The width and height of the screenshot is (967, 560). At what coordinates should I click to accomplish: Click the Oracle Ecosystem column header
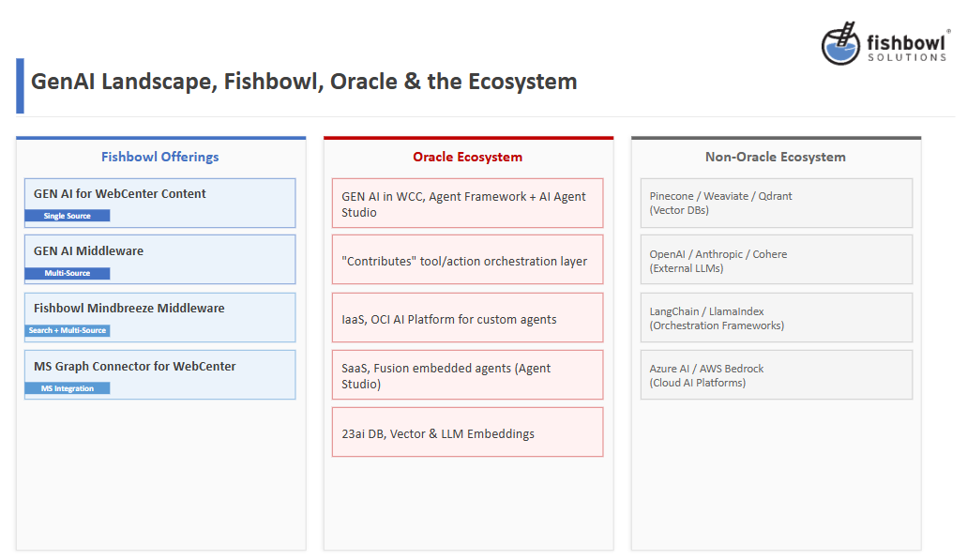point(468,157)
